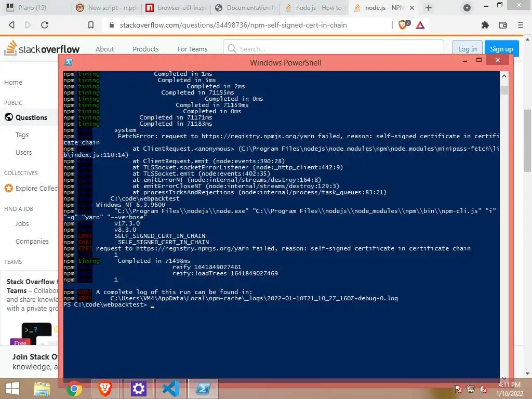
Task: Click the SELF_SIGNED_CERT_IN_CHAIN first error line
Action: tap(159, 236)
